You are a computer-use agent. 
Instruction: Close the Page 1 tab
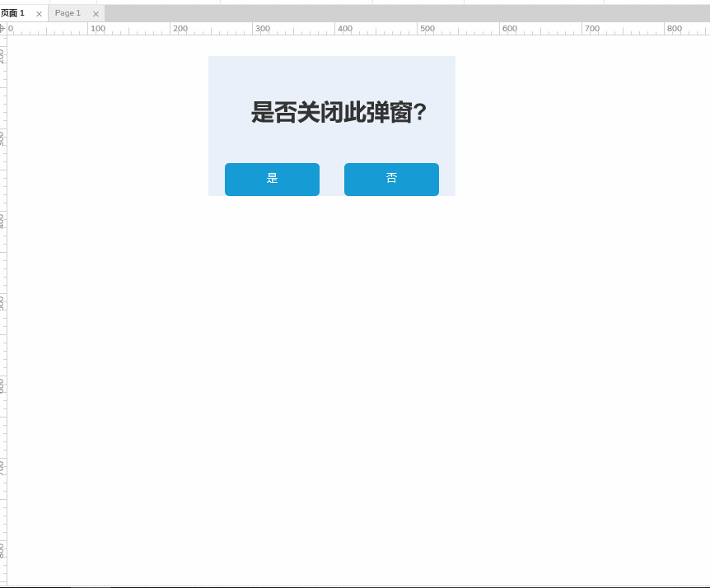[96, 13]
